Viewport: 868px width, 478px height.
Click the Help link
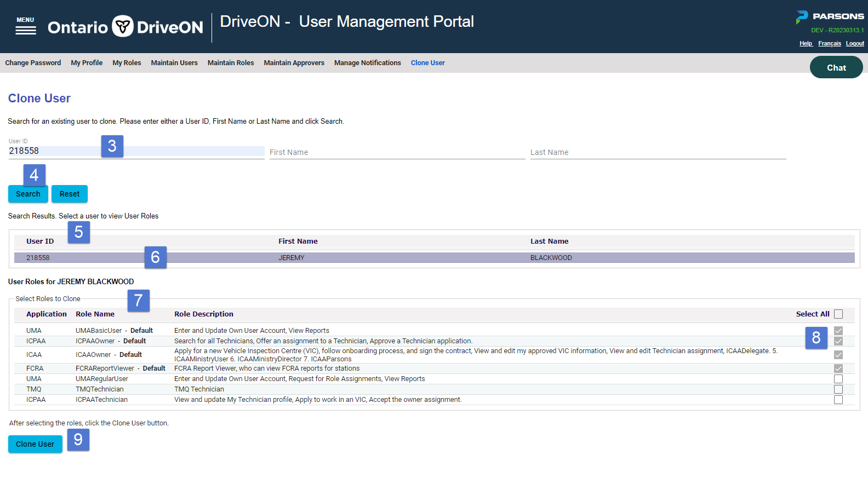(x=806, y=44)
